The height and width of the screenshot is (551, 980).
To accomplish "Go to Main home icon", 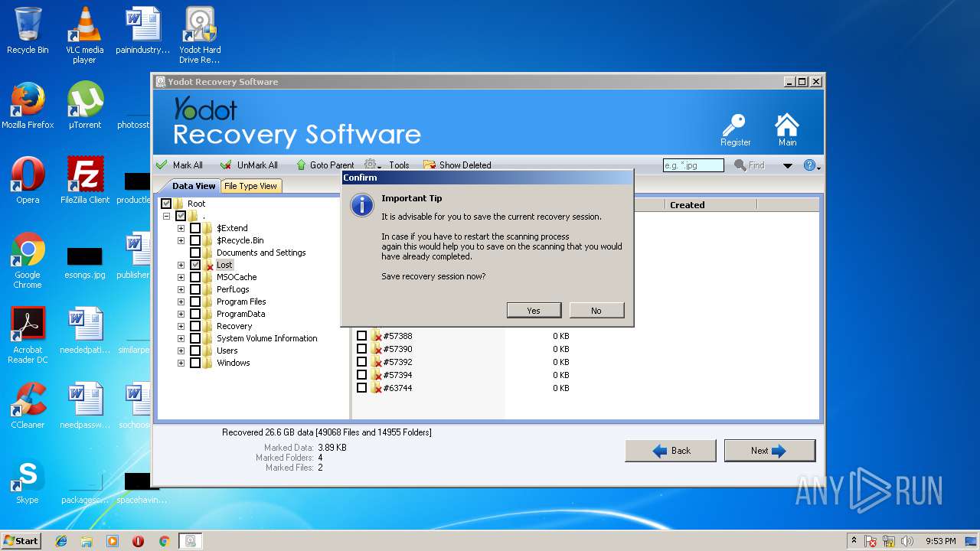I will click(x=787, y=129).
